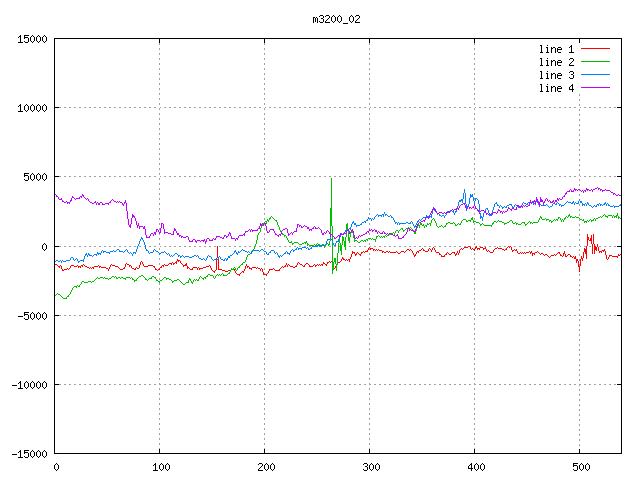
Task: Select the 'line 1' legend label
Action: tap(556, 49)
